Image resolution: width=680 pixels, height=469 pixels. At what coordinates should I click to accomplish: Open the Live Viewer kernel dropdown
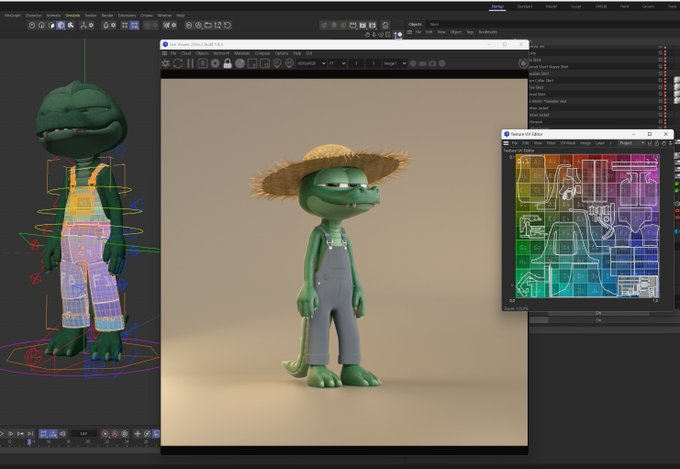point(311,63)
